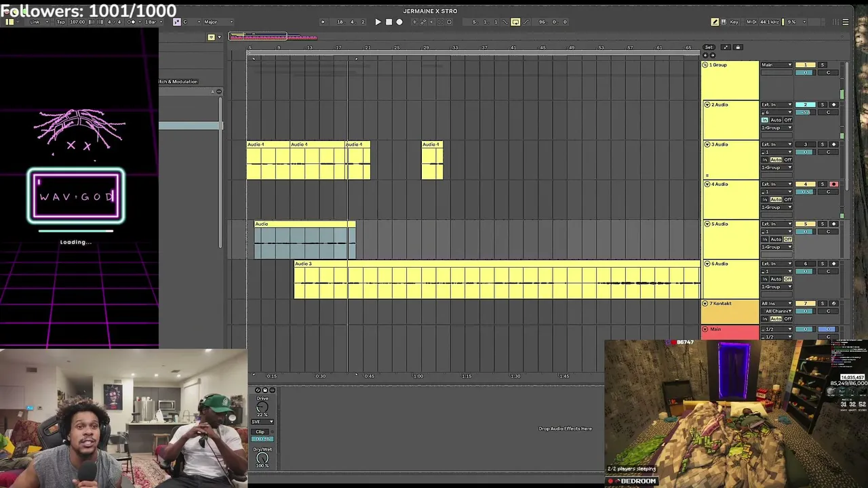The image size is (868, 488).
Task: Toggle MIDI Map Mode
Action: [751, 22]
